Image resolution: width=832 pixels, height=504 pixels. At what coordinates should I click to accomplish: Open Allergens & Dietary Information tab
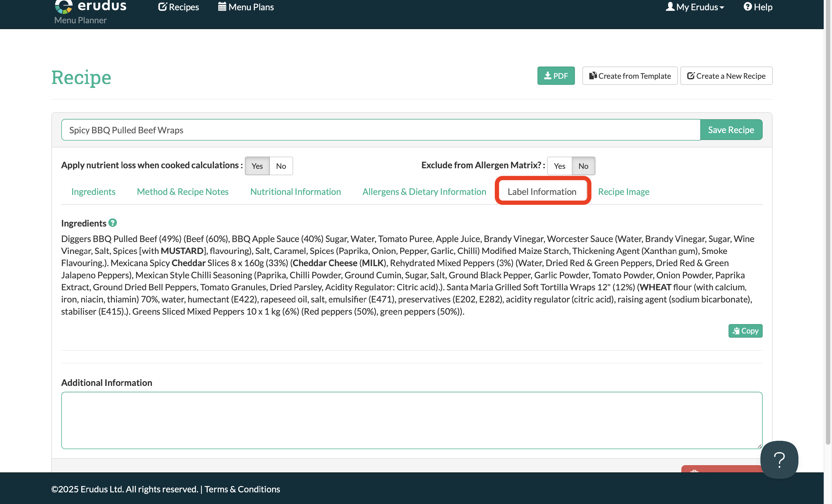pyautogui.click(x=424, y=192)
